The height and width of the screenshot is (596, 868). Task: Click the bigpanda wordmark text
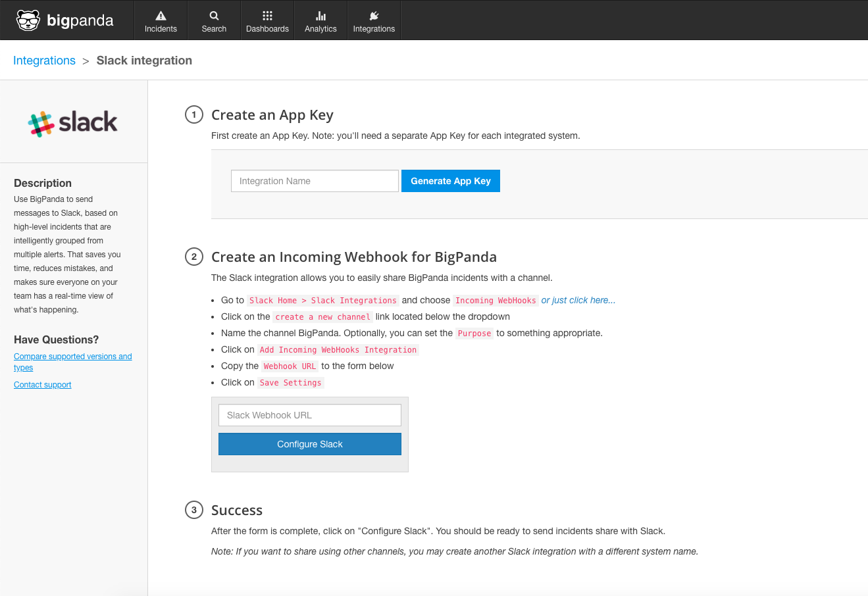pyautogui.click(x=80, y=20)
